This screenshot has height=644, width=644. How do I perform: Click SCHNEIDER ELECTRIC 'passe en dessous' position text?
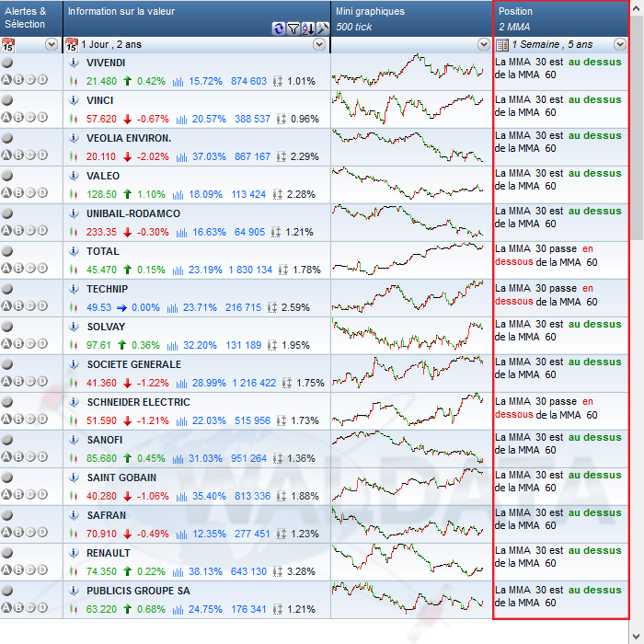[546, 408]
